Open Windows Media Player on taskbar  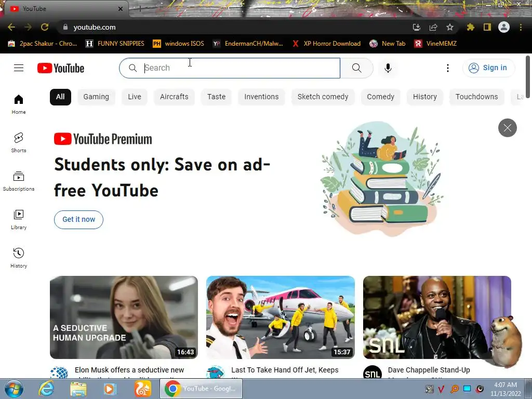pos(110,389)
